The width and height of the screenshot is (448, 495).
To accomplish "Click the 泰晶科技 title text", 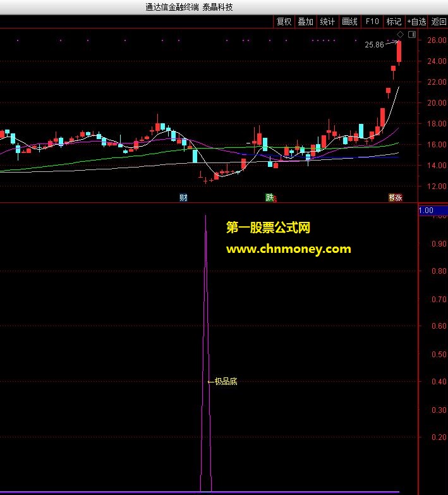I will click(217, 7).
